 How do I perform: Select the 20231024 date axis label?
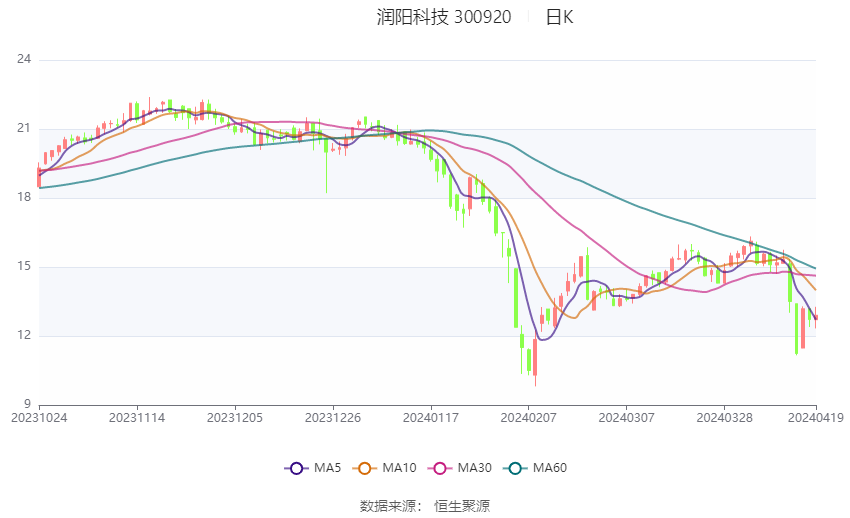40,418
